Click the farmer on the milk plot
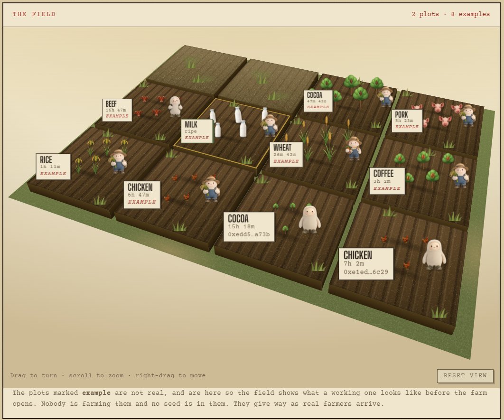Screen dimensions: 504x420 (x=270, y=126)
